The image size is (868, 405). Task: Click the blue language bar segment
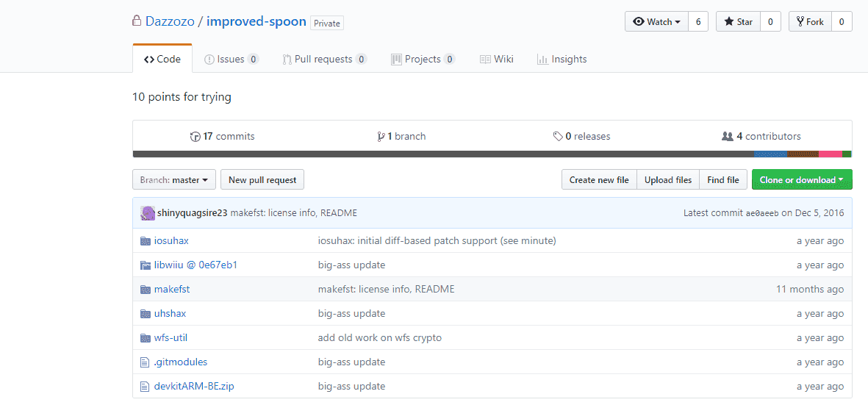[770, 154]
